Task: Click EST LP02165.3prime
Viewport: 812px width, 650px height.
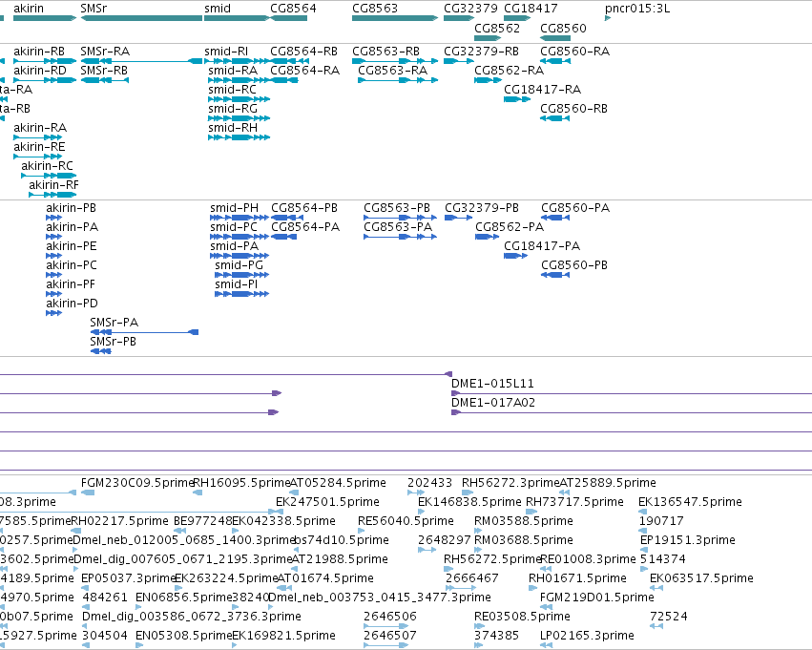Action: [587, 636]
